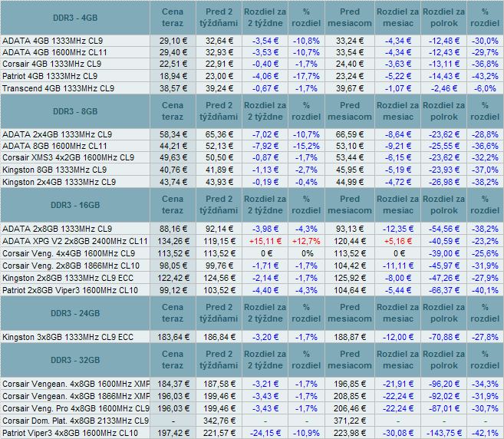Select the DDR3 - 24GB section header
This screenshot has width=504, height=439.
[75, 313]
